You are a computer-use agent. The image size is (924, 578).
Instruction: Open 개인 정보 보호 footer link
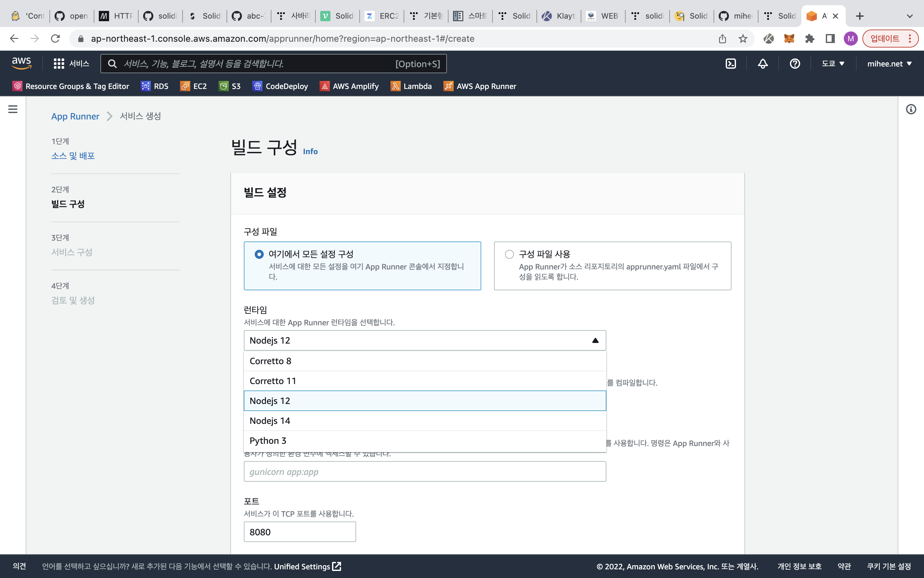click(x=799, y=566)
